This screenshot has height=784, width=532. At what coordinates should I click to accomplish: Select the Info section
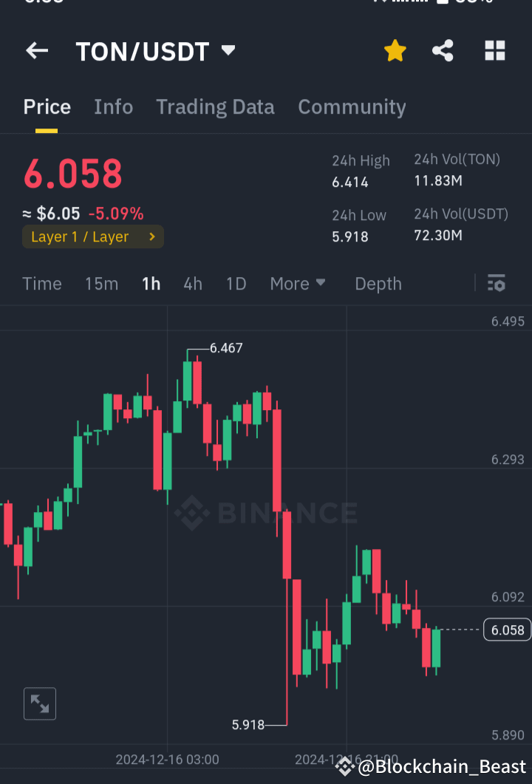pos(113,106)
